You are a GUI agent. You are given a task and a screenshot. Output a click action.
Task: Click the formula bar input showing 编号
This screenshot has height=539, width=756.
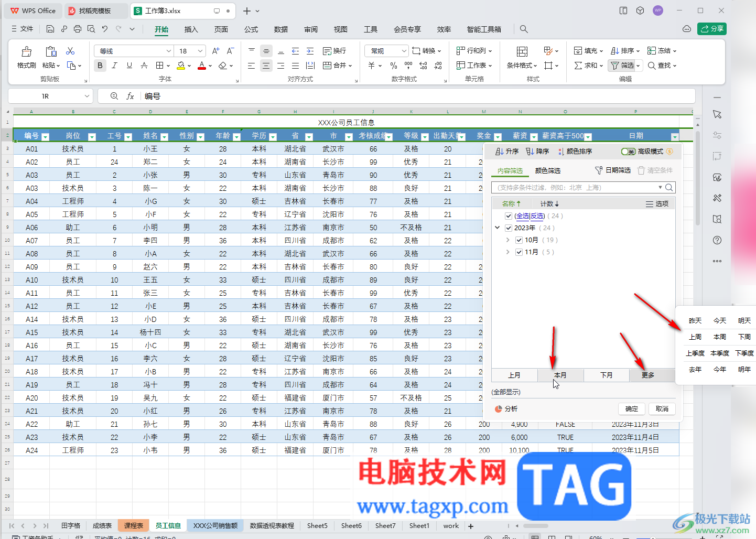click(x=418, y=96)
